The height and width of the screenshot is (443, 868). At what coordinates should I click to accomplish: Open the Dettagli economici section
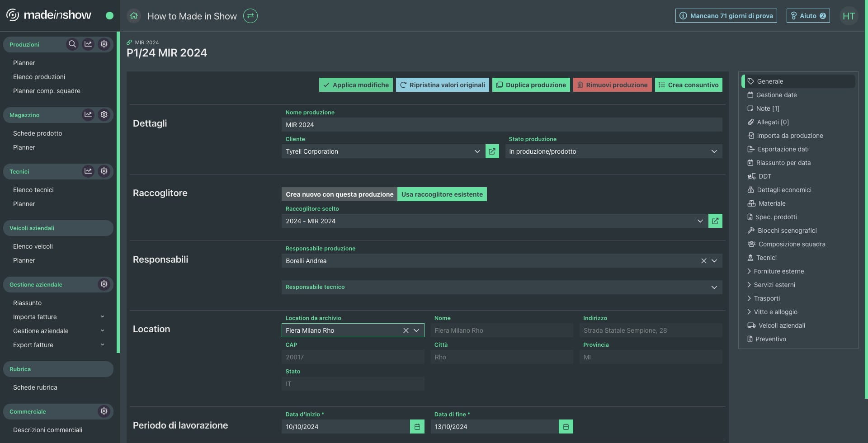pyautogui.click(x=779, y=190)
